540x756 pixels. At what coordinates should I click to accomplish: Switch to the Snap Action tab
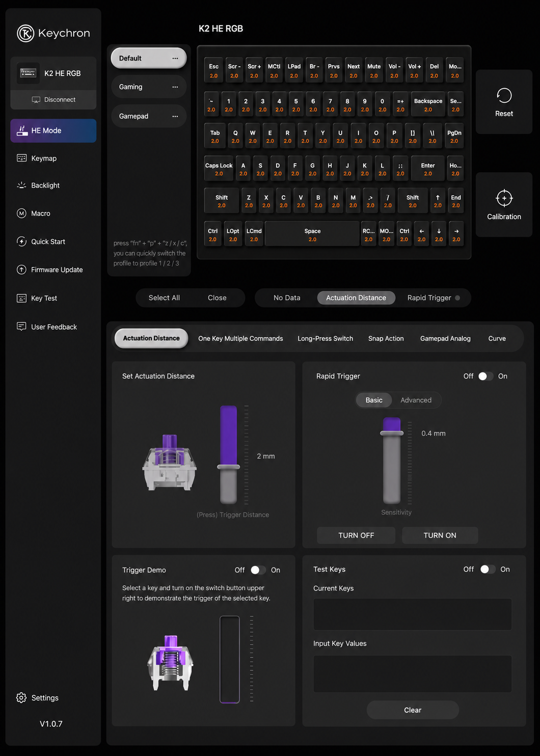tap(386, 338)
